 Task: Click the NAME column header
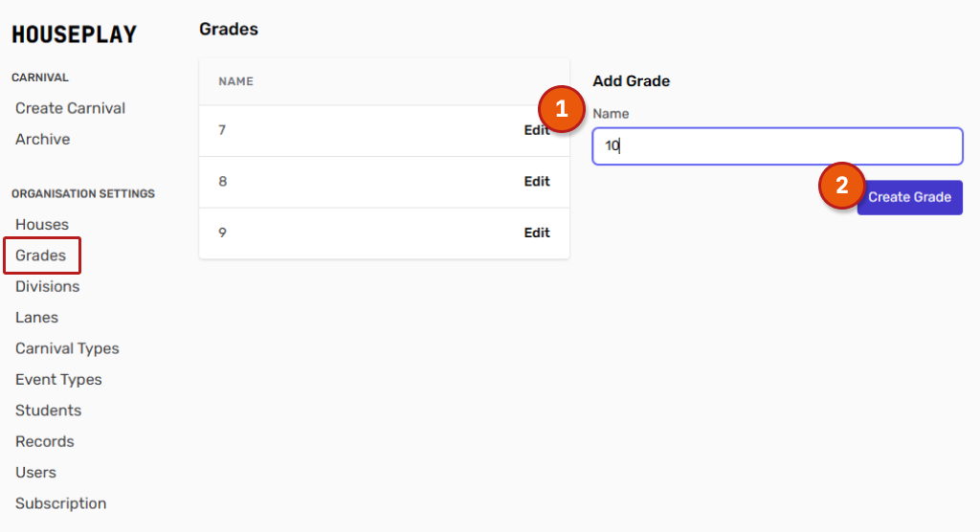point(235,81)
